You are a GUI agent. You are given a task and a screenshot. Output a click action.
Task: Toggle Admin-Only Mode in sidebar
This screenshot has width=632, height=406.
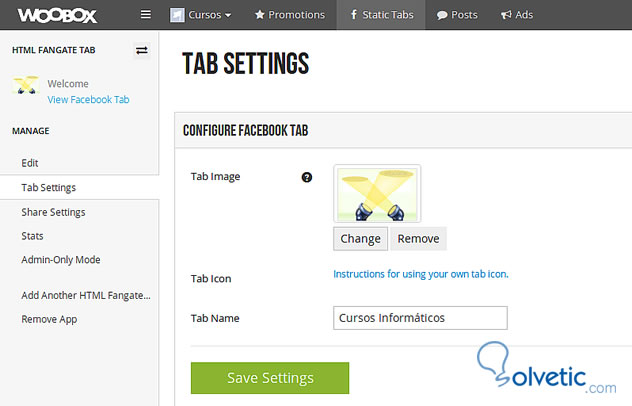[x=61, y=260]
